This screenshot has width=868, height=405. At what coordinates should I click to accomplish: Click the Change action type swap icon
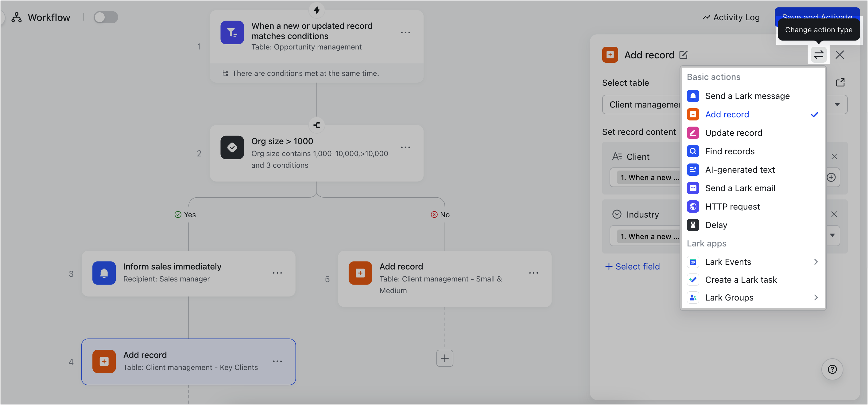click(819, 55)
